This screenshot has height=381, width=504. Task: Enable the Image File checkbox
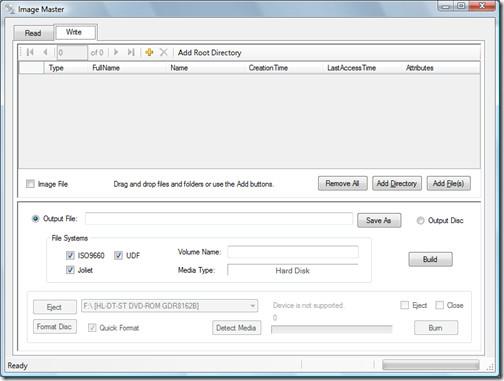point(30,184)
